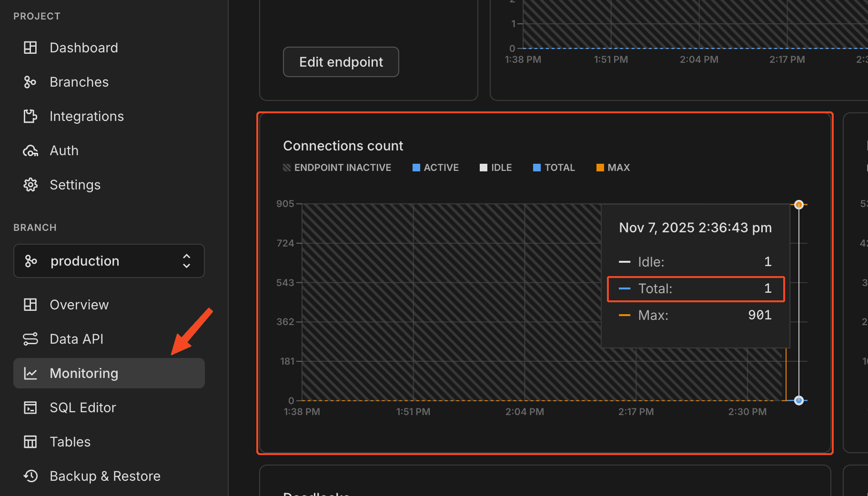Screen dimensions: 868x496
Task: Open Auth via its key icon
Action: click(x=30, y=150)
